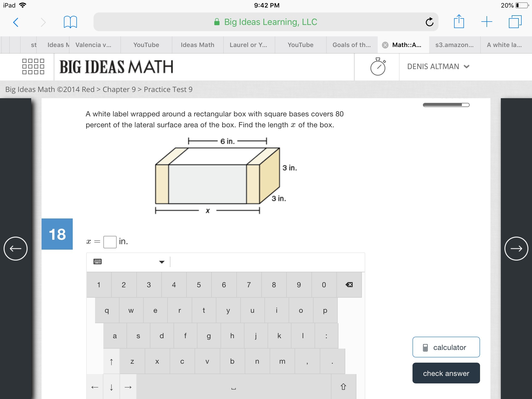
Task: Click the check answer button
Action: 446,373
